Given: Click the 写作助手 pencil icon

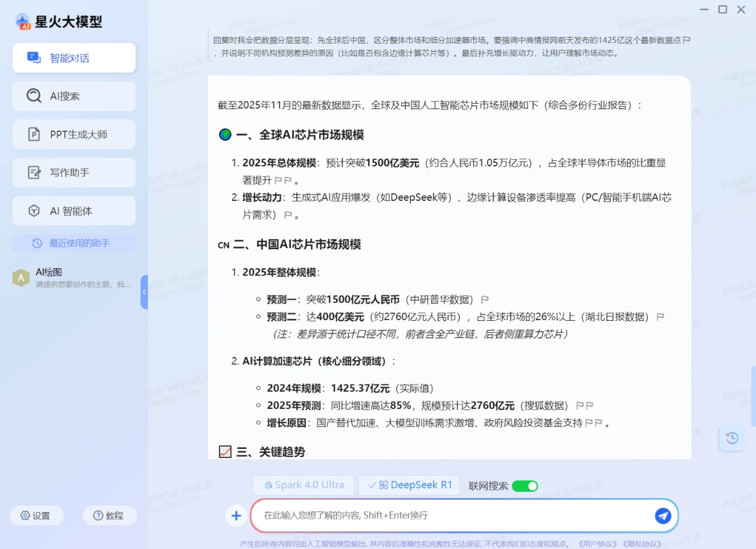Looking at the screenshot, I should pos(34,172).
